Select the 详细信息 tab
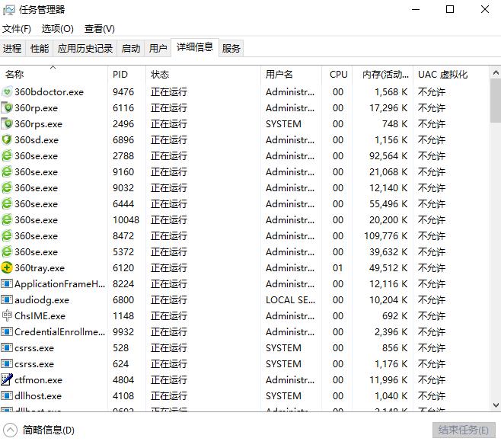Image resolution: width=501 pixels, height=448 pixels. pyautogui.click(x=195, y=47)
